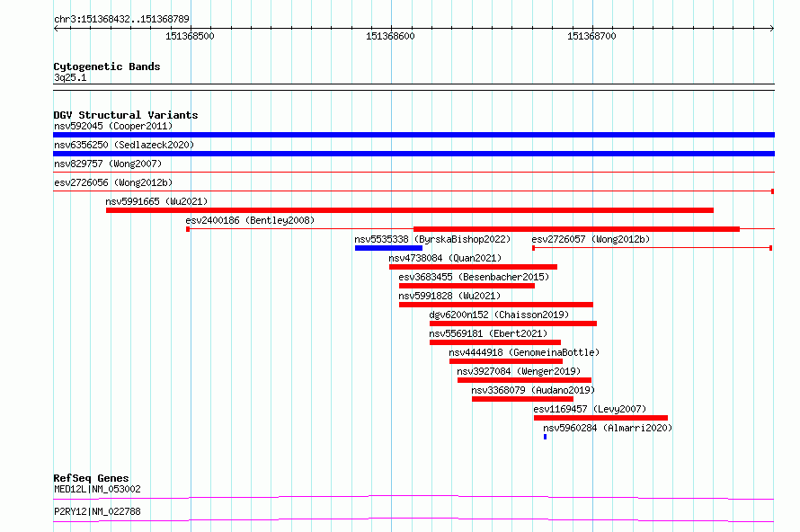800x532 pixels.
Task: Click the thick red esv2400186 bar
Action: (x=576, y=229)
